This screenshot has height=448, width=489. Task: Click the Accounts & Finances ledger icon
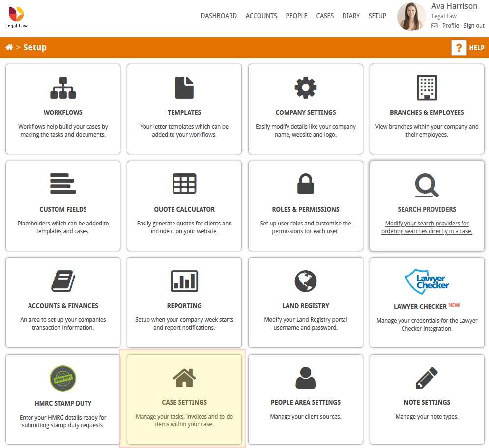pos(63,281)
